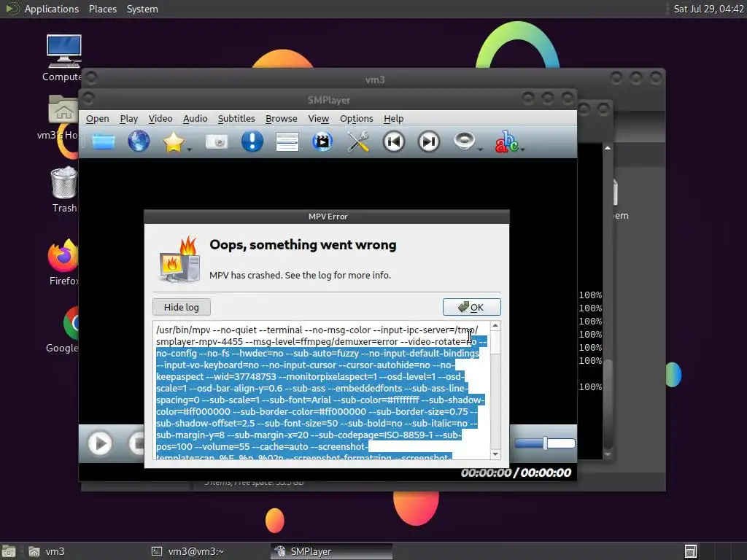Take a screenshot with camera icon
The height and width of the screenshot is (560, 747).
coord(217,142)
